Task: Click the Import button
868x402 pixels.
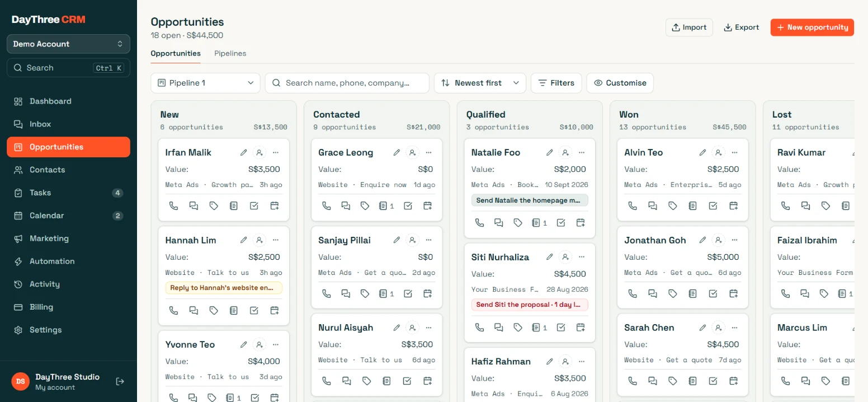Action: [689, 27]
